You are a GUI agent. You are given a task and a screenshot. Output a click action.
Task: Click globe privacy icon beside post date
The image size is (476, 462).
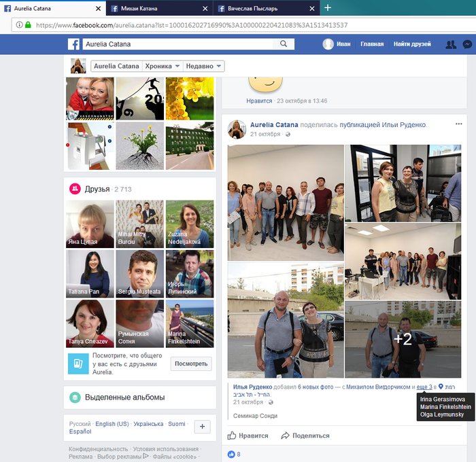click(x=288, y=135)
